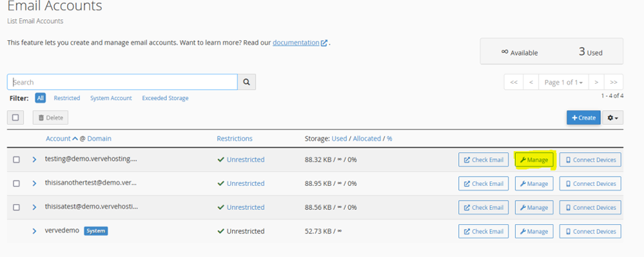Image resolution: width=644 pixels, height=257 pixels.
Task: Go to the last page with the >> button
Action: point(614,82)
